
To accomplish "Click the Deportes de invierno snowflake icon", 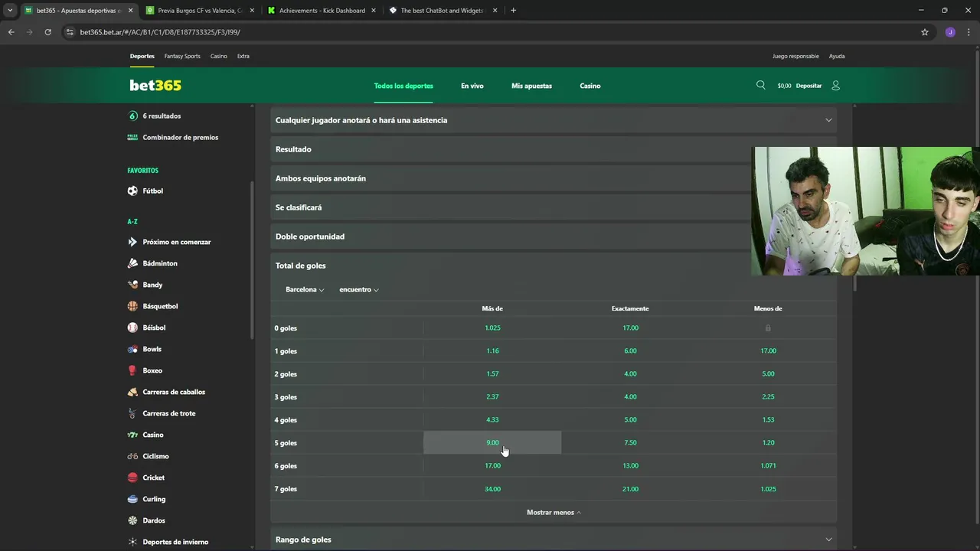I will pos(132,542).
